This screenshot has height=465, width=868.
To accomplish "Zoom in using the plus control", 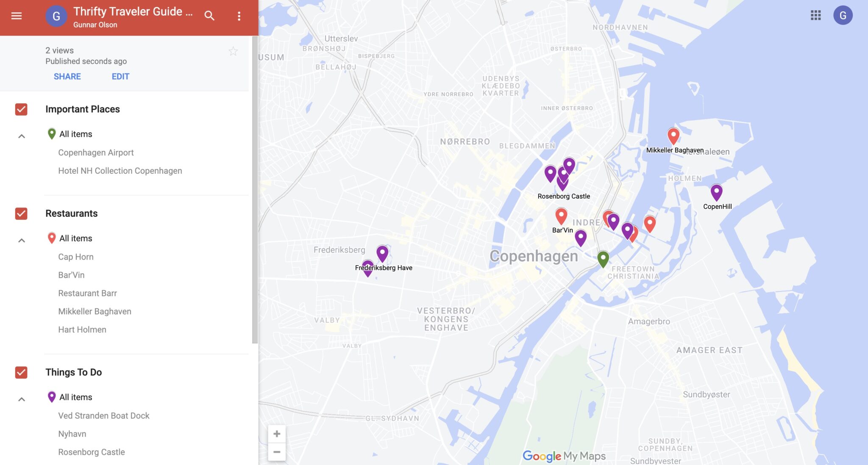I will click(277, 434).
